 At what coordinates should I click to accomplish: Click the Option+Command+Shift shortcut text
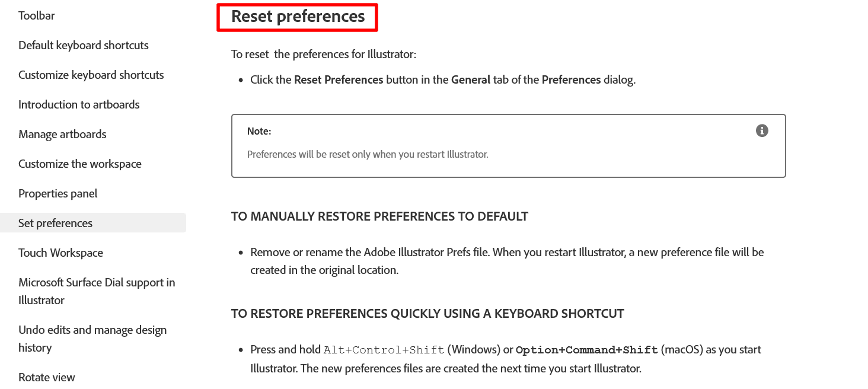[587, 350]
